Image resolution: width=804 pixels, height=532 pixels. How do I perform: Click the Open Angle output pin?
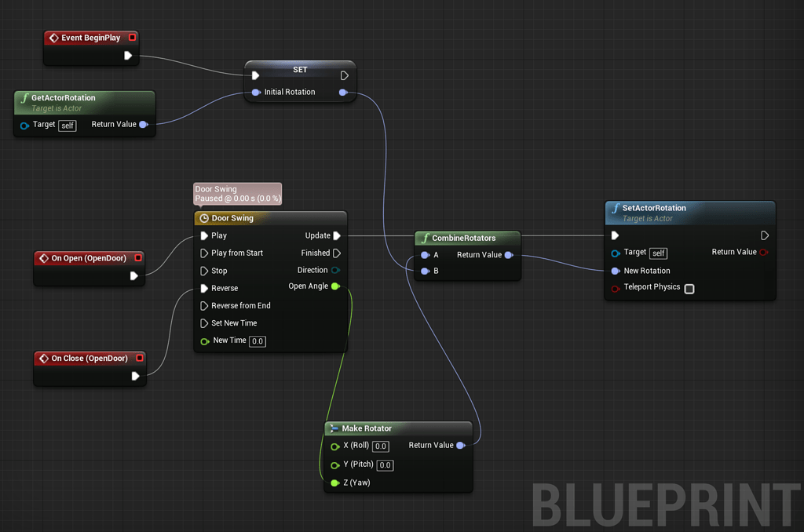click(x=336, y=286)
